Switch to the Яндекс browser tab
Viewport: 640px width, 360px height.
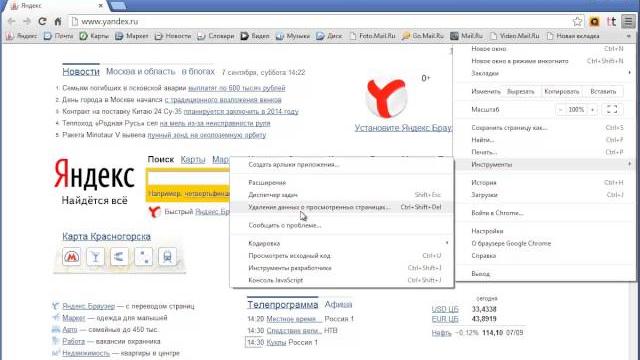tap(57, 6)
